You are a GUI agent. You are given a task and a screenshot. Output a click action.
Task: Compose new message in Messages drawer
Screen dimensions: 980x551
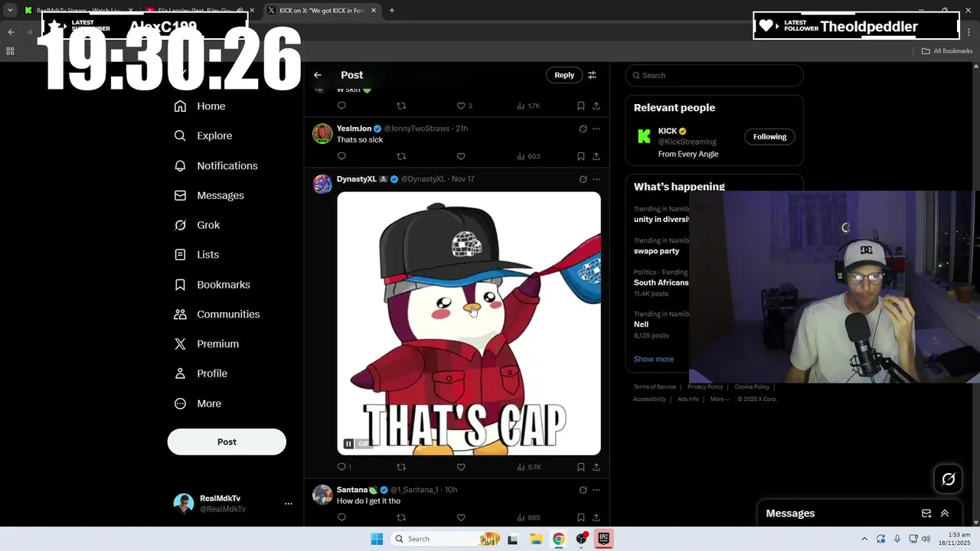[x=926, y=514]
